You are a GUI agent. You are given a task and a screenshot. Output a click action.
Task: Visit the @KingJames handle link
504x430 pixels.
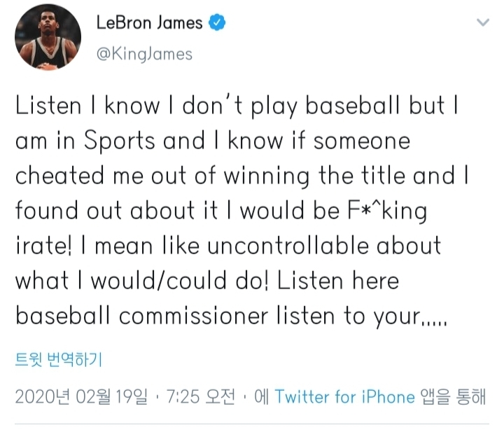tap(144, 54)
